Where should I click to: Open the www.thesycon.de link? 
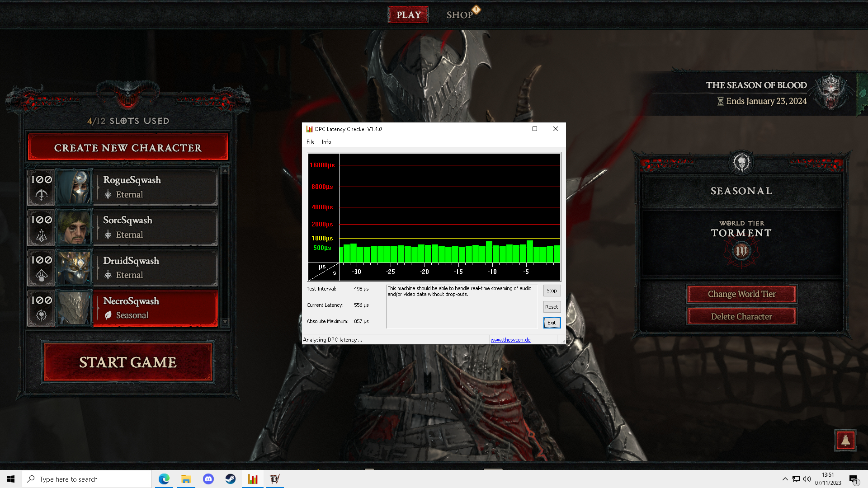[x=510, y=340]
